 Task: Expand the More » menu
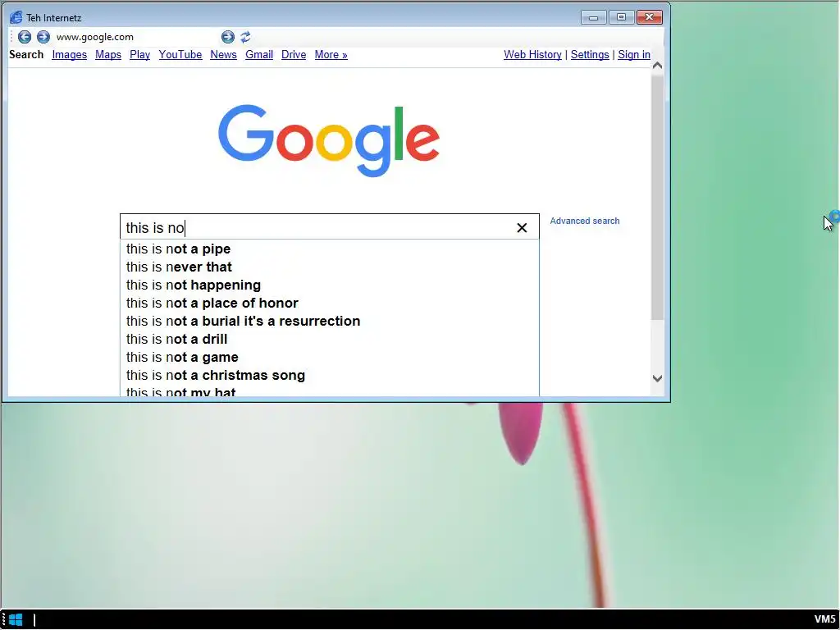[x=331, y=55]
